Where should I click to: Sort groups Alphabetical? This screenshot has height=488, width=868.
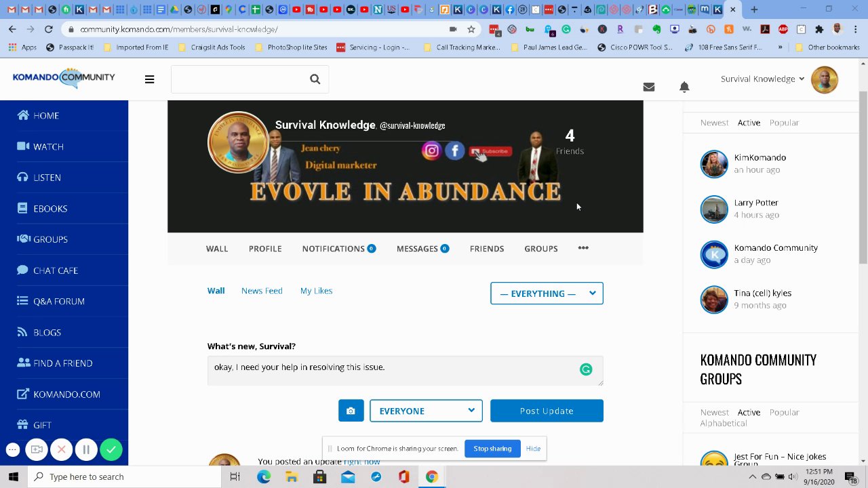point(724,423)
